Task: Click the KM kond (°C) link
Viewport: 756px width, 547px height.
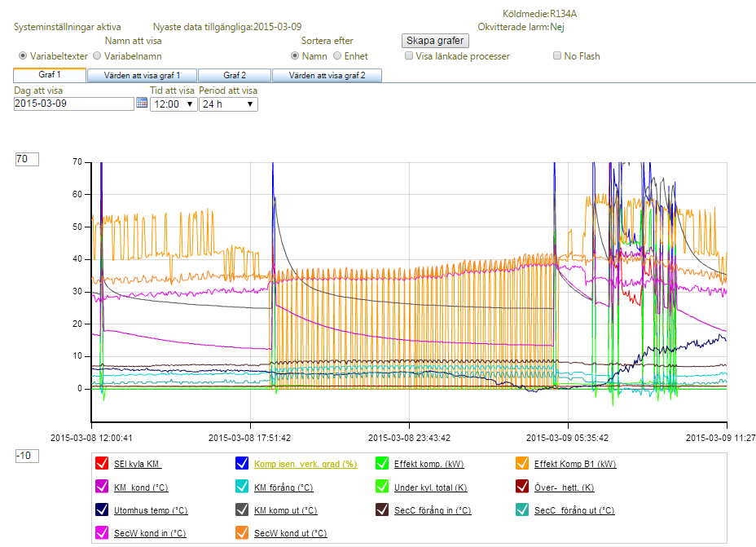Action: click(x=141, y=487)
